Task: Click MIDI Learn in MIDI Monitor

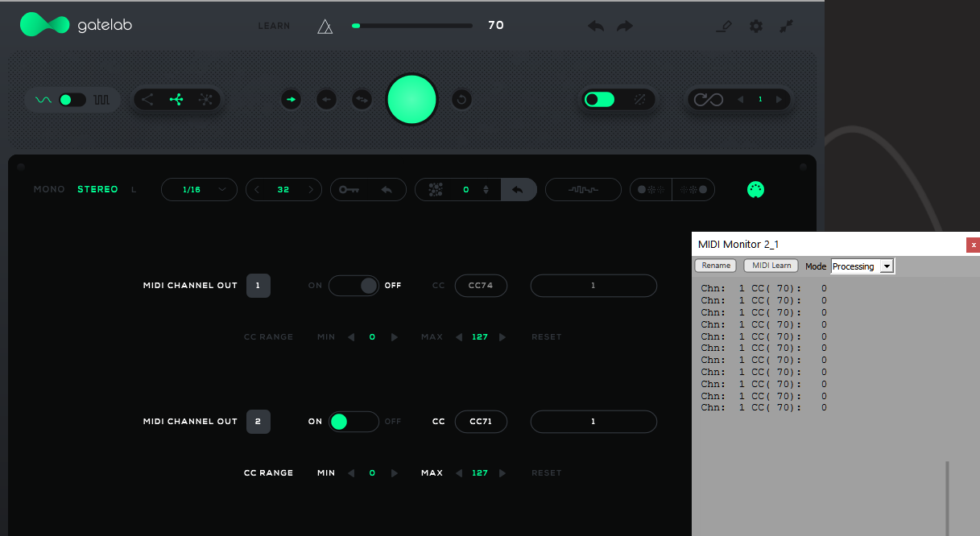Action: 771,266
